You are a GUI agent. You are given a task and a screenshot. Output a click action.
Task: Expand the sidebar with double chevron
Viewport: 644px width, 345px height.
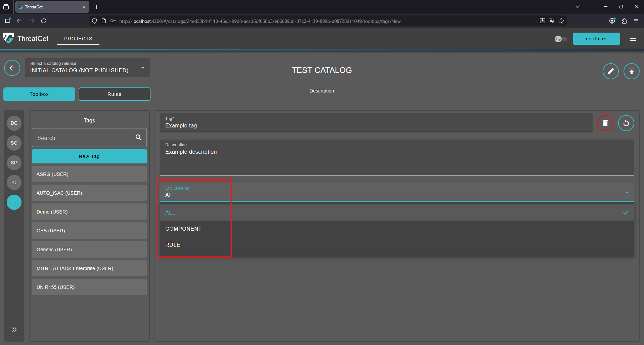[14, 329]
